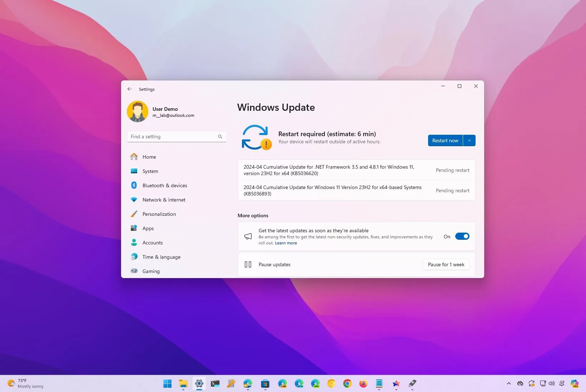Click Pending restart status for KB5036620
Screen dimensions: 586x392
452,170
